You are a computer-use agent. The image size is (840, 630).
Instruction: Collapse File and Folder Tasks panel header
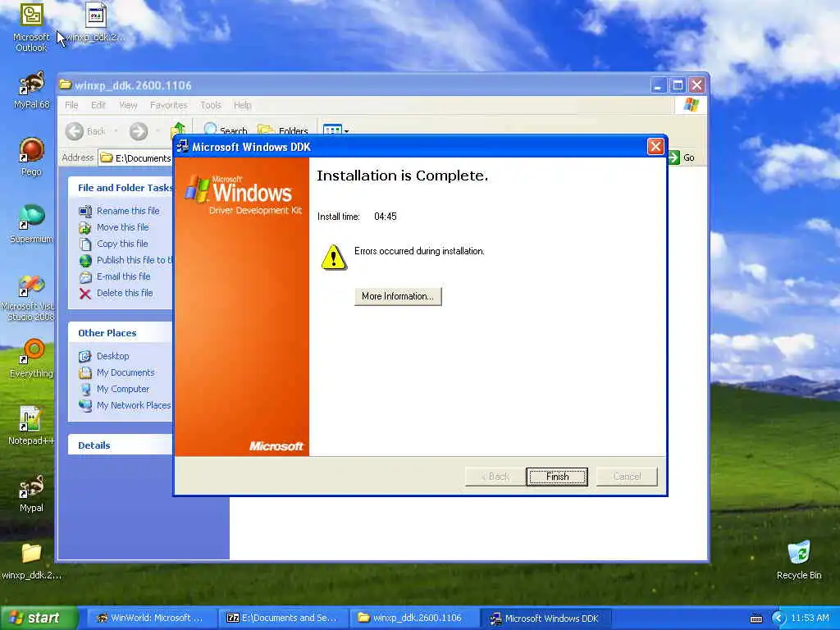121,188
